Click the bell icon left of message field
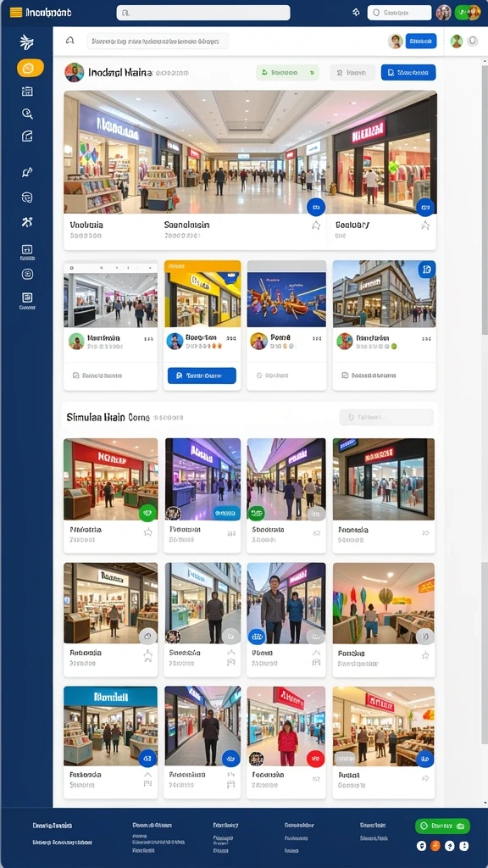The height and width of the screenshot is (868, 488). tap(69, 41)
